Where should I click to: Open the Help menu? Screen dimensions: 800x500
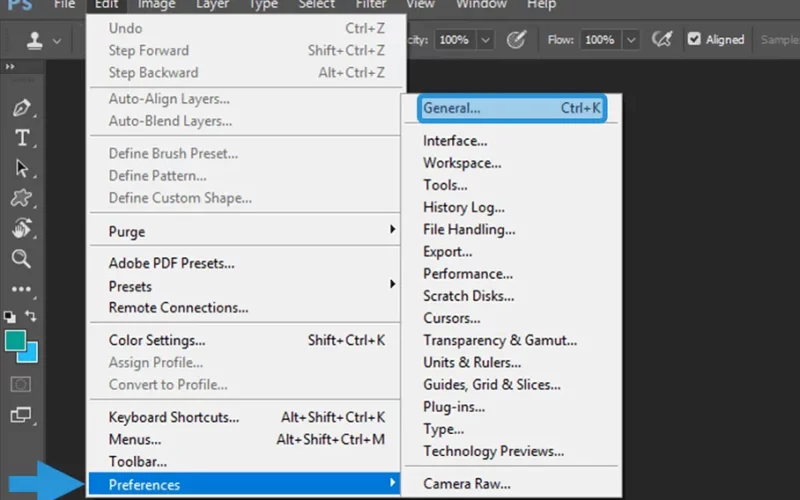tap(541, 5)
